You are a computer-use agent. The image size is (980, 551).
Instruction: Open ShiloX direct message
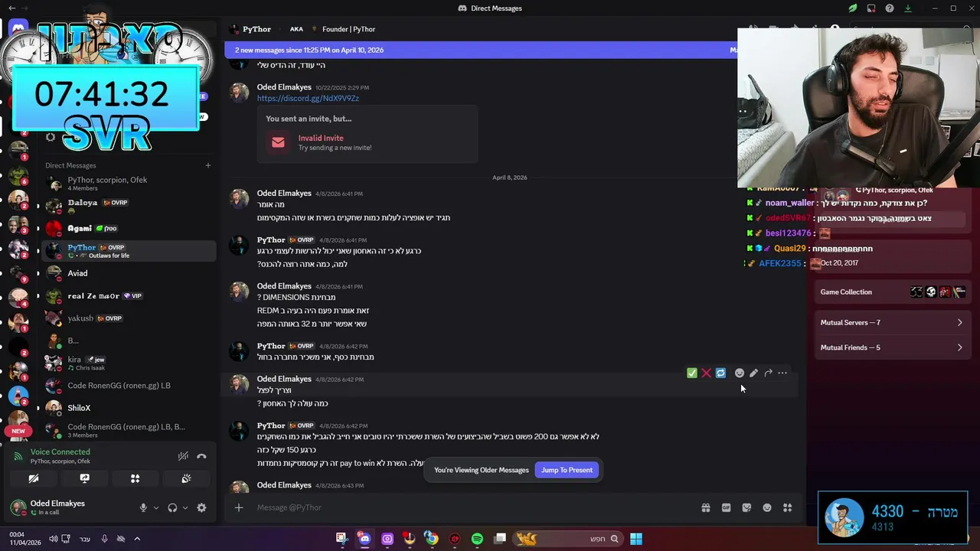[x=129, y=408]
